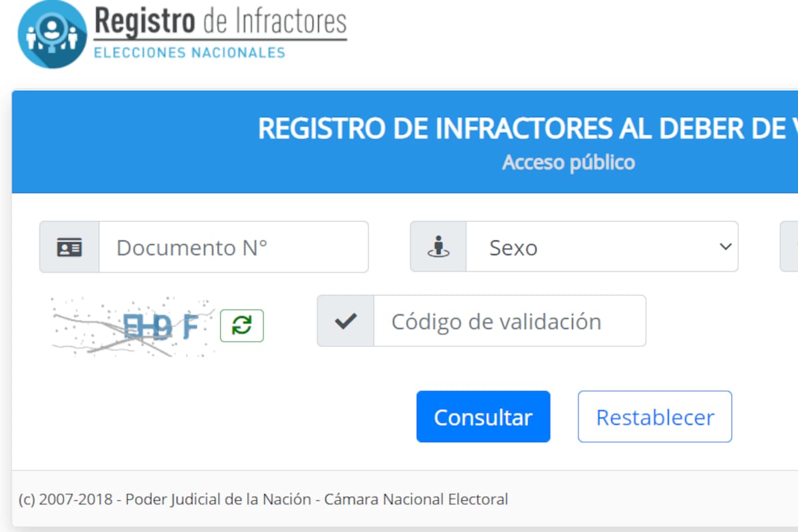Click the ELECCIONES NACIONALES label under the logo
Viewport: 798px width, 532px height.
tap(188, 51)
